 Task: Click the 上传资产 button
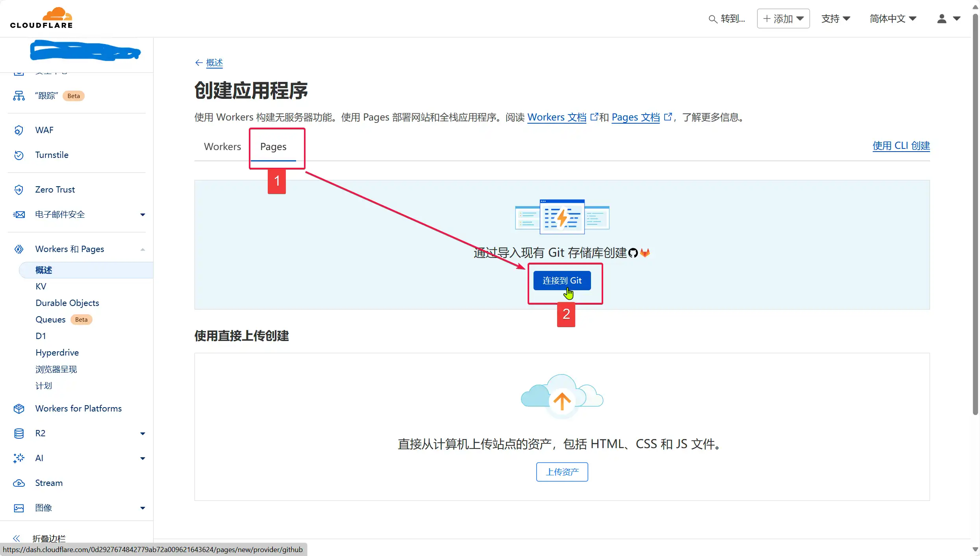coord(562,472)
